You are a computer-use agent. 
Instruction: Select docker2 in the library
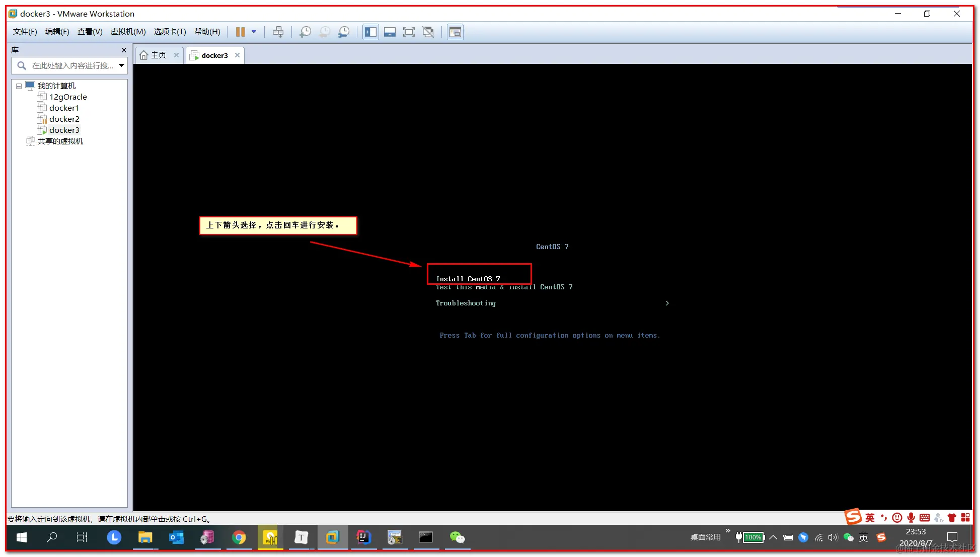(64, 119)
